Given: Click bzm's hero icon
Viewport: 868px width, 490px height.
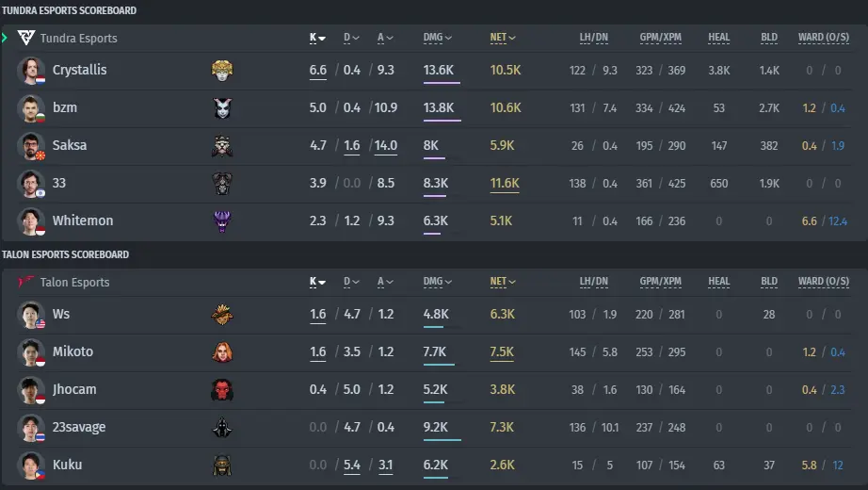Looking at the screenshot, I should pos(222,108).
